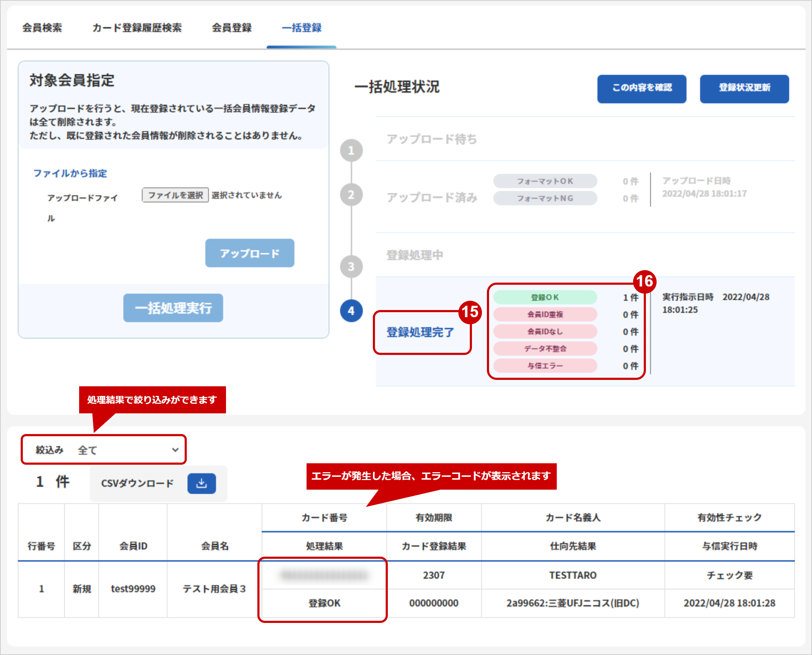
Task: Click step 1 circle for アップロード待ち
Action: click(351, 150)
